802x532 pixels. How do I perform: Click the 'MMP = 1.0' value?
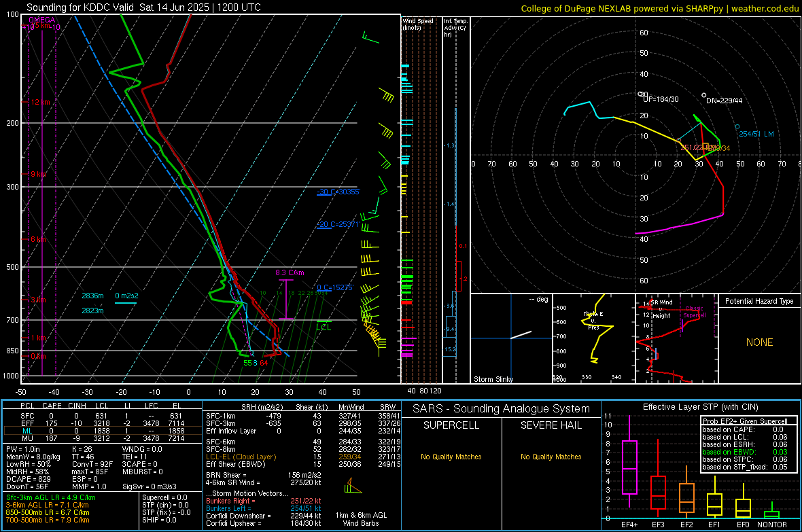click(90, 487)
